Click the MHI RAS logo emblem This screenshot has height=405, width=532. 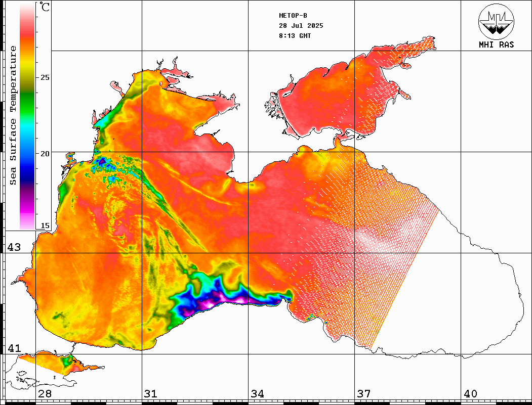[496, 21]
